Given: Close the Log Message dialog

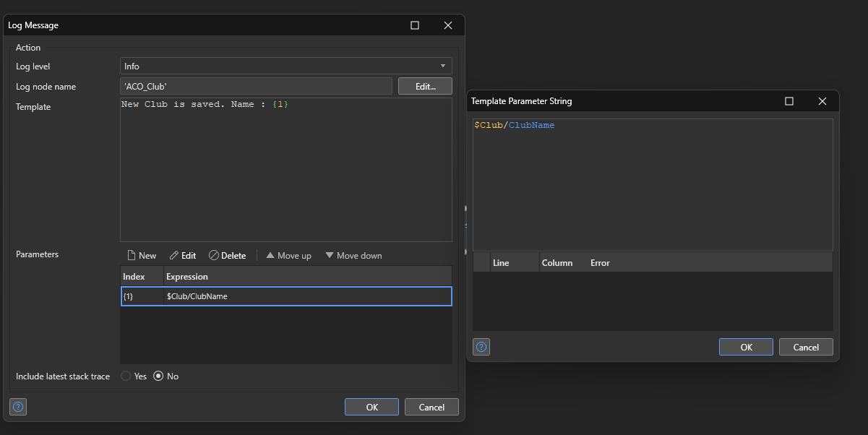Looking at the screenshot, I should pyautogui.click(x=448, y=25).
